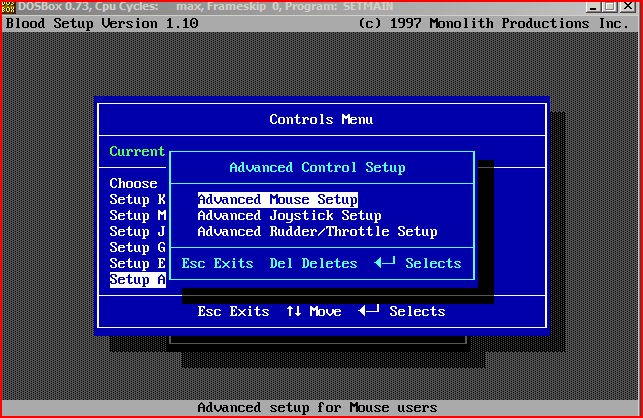Click 'Esc Exits' hint in Advanced Control Setup
The width and height of the screenshot is (643, 418).
tap(217, 263)
